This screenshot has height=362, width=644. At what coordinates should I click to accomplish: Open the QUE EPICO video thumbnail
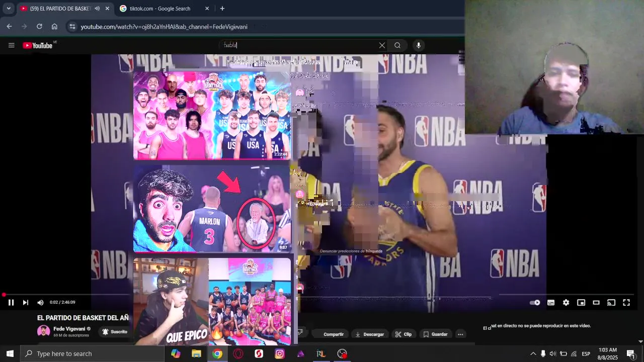coord(212,301)
